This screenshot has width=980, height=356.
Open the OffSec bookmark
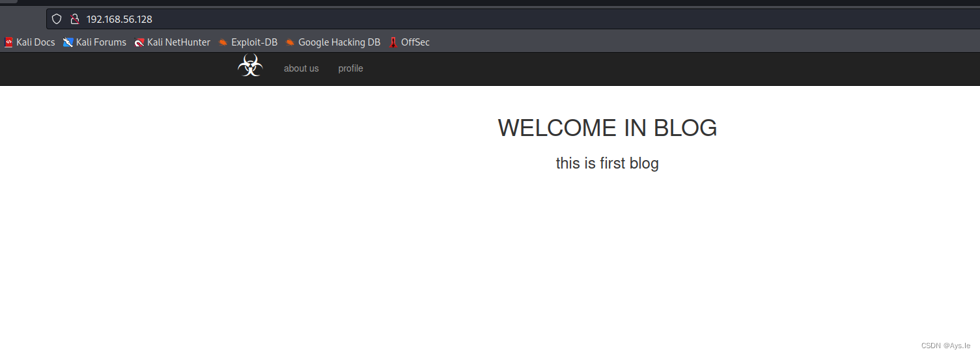(x=409, y=42)
